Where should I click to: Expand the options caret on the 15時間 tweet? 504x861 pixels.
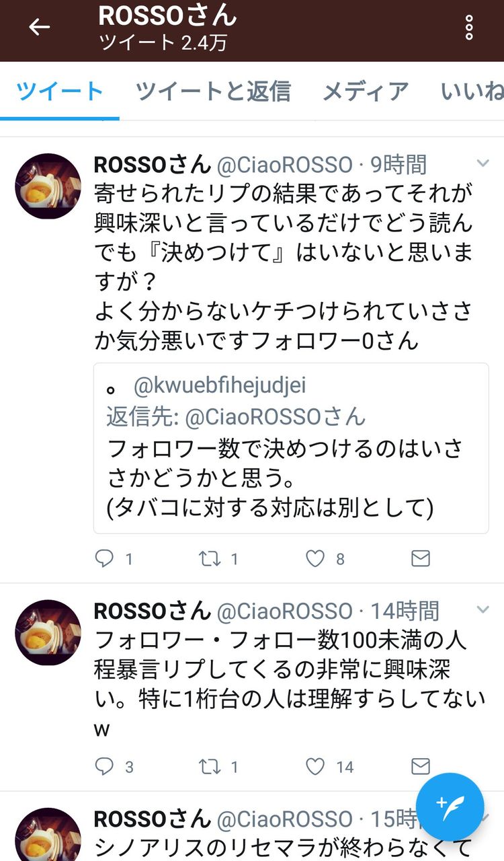click(x=487, y=817)
